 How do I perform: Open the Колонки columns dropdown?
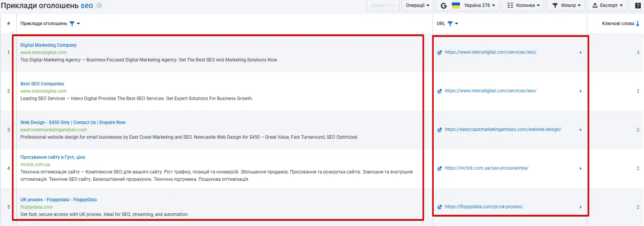click(x=523, y=5)
